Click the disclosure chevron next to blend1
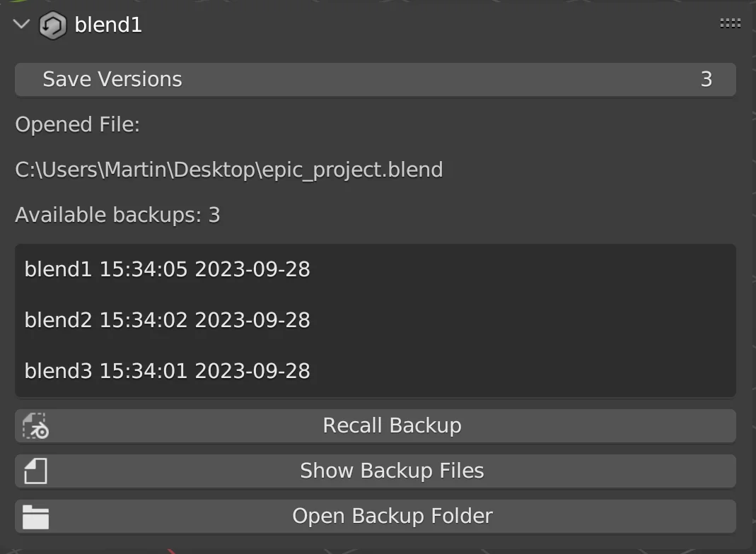Screen dimensions: 756x554 [20, 23]
